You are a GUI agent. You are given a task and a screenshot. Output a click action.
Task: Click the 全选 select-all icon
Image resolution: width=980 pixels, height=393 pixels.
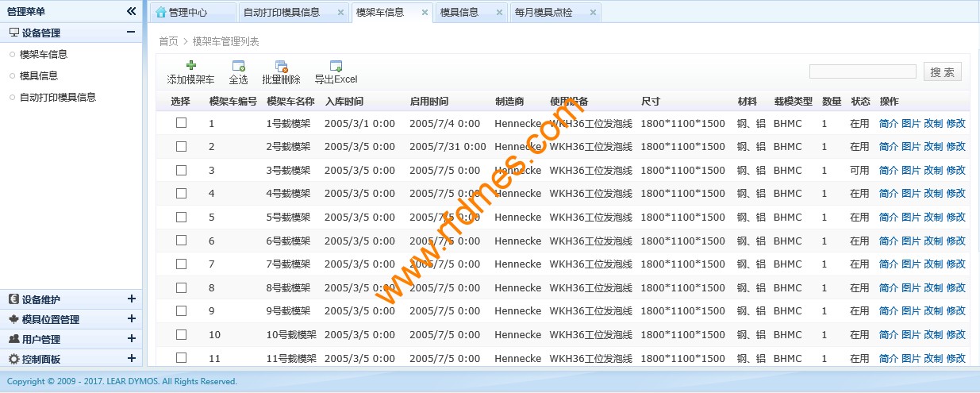238,66
